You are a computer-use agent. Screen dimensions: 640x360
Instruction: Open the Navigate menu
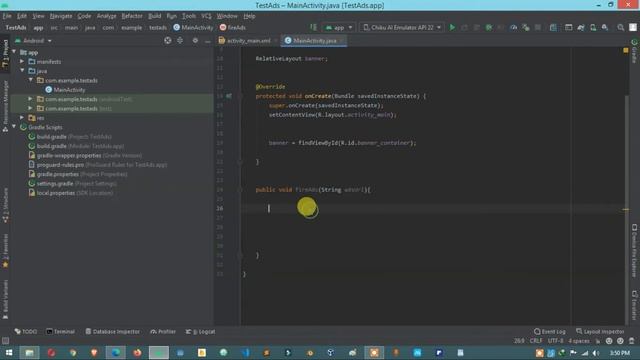[x=61, y=16]
